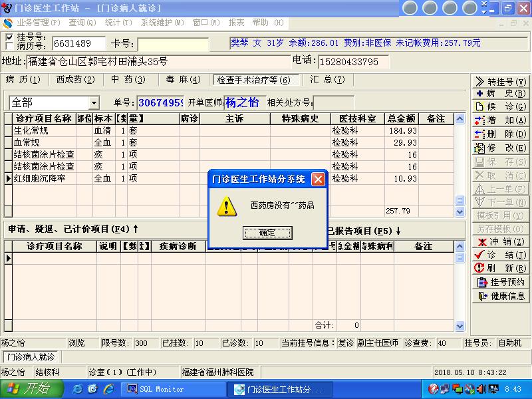Toggle the 挂号号 checkbox
The width and height of the screenshot is (532, 399).
[x=10, y=37]
